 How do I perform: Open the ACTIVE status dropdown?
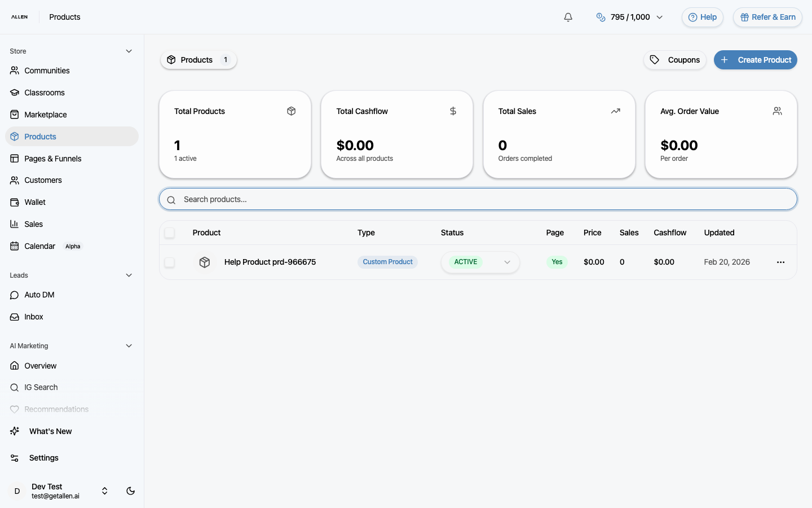click(480, 262)
